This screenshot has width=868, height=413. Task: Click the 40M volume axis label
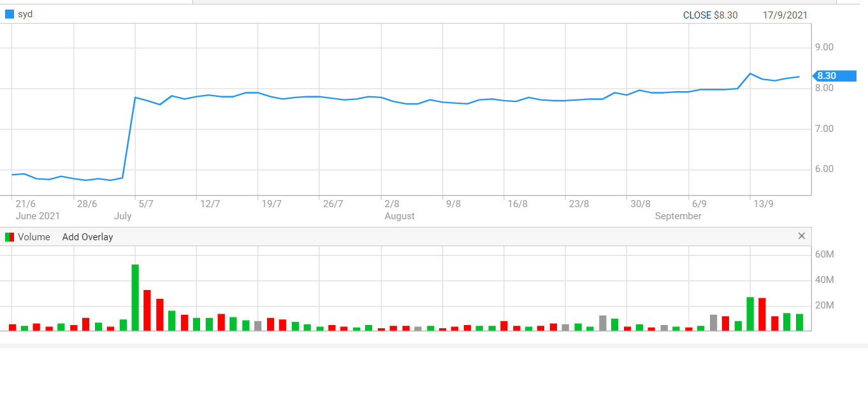(x=825, y=280)
